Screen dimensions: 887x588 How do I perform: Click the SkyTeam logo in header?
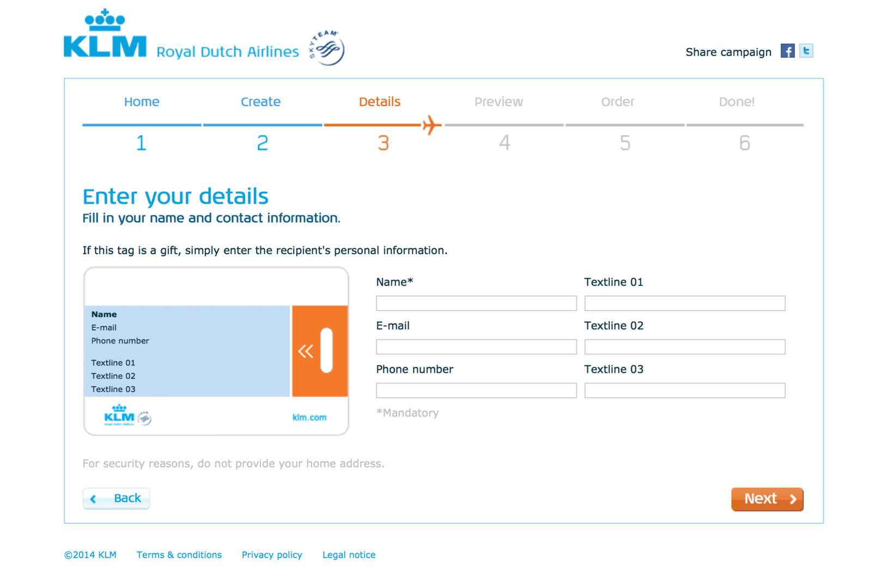point(327,48)
